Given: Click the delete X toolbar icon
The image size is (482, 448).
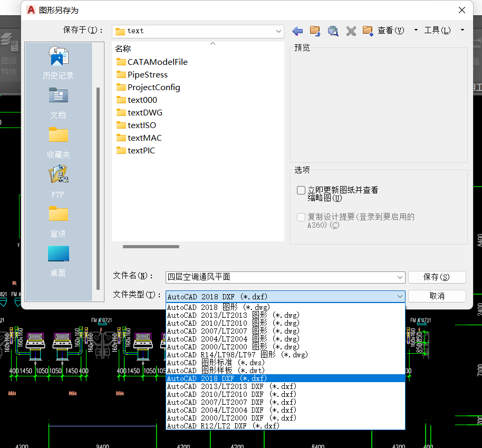Looking at the screenshot, I should (351, 31).
